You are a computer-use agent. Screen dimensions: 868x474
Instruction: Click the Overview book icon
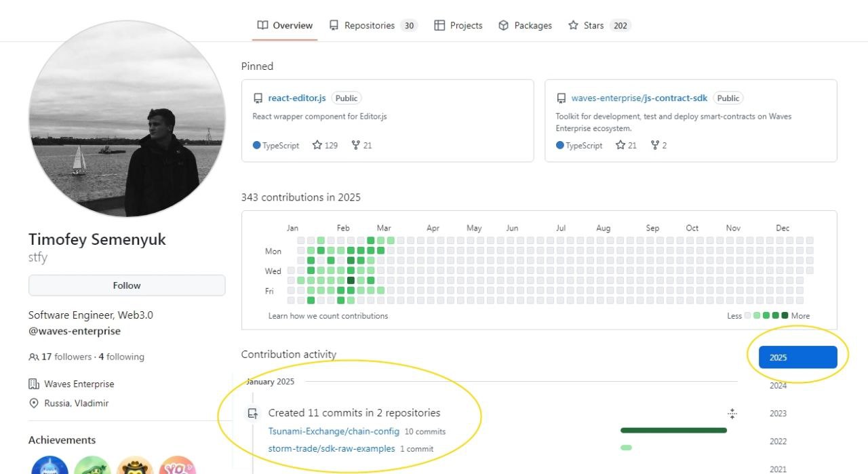click(x=262, y=26)
